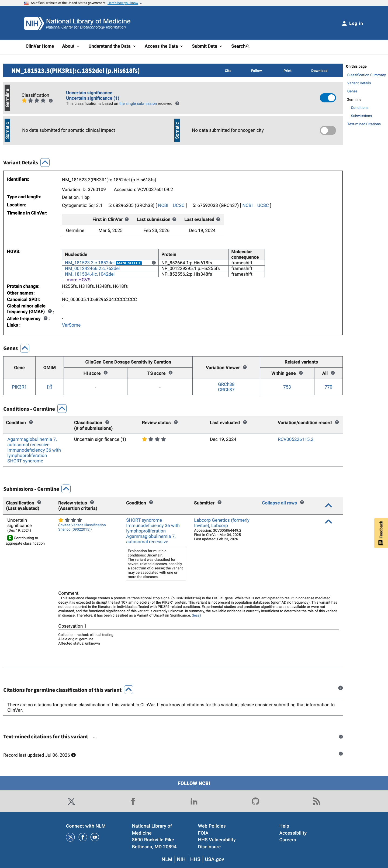Open Access the Data dropdown
388x868 pixels.
point(164,46)
